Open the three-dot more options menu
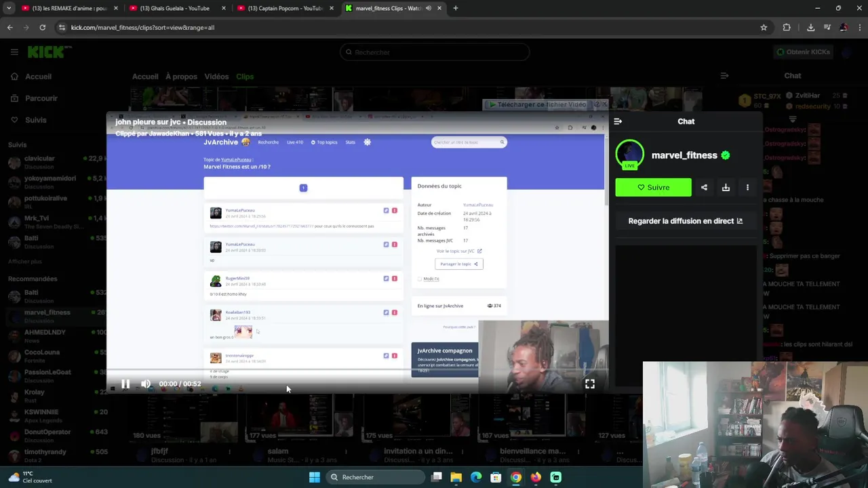 pos(747,187)
